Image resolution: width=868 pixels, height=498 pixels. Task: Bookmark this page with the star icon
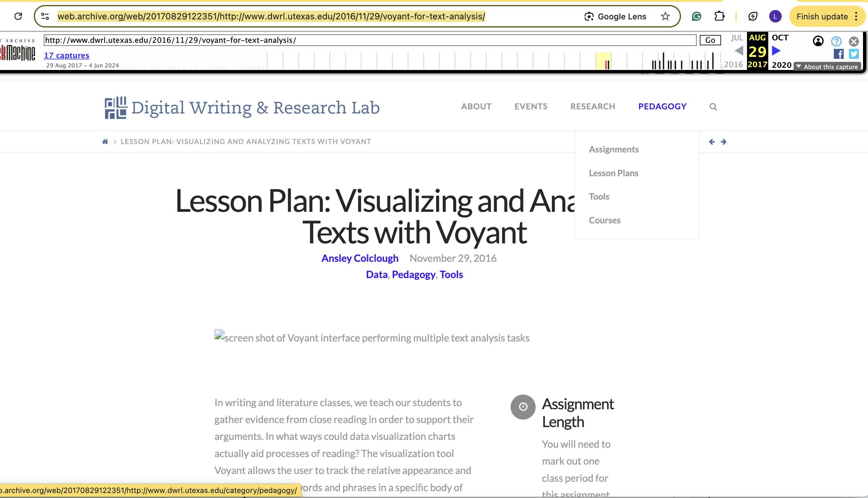[665, 16]
